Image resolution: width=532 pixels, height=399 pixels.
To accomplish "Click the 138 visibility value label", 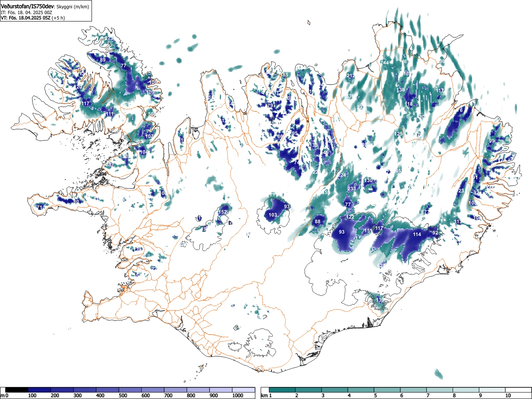I will (400, 90).
